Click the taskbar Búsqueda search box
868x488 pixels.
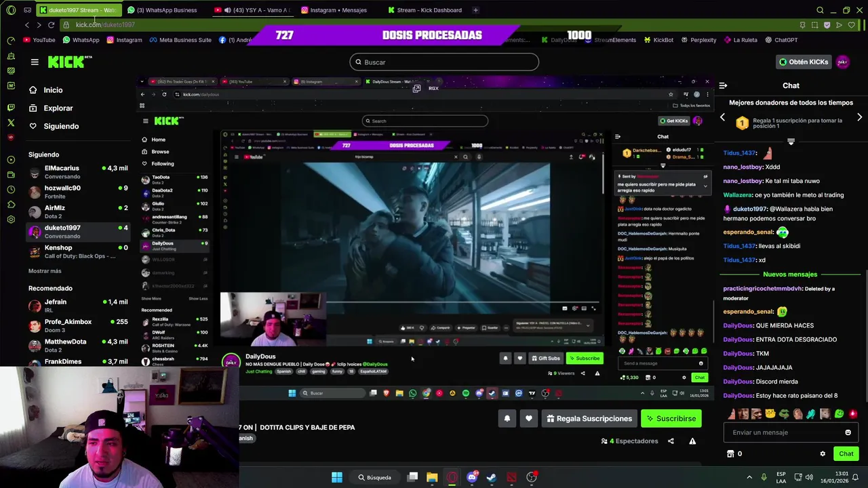tap(375, 477)
